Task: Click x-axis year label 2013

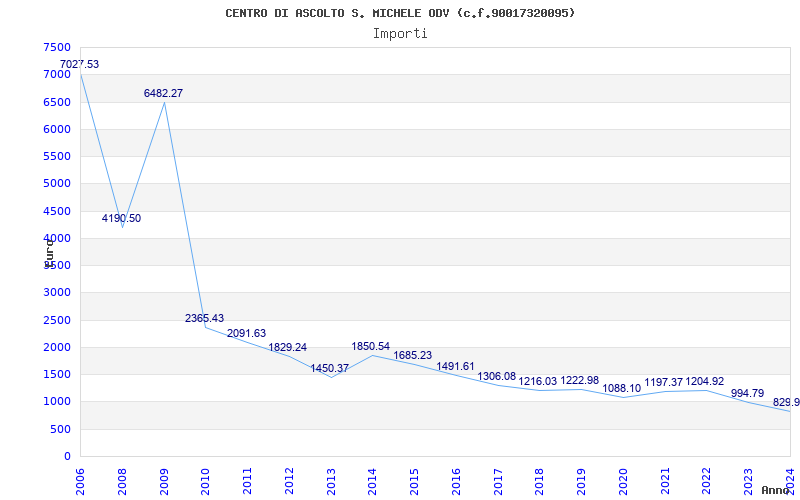Action: [331, 481]
